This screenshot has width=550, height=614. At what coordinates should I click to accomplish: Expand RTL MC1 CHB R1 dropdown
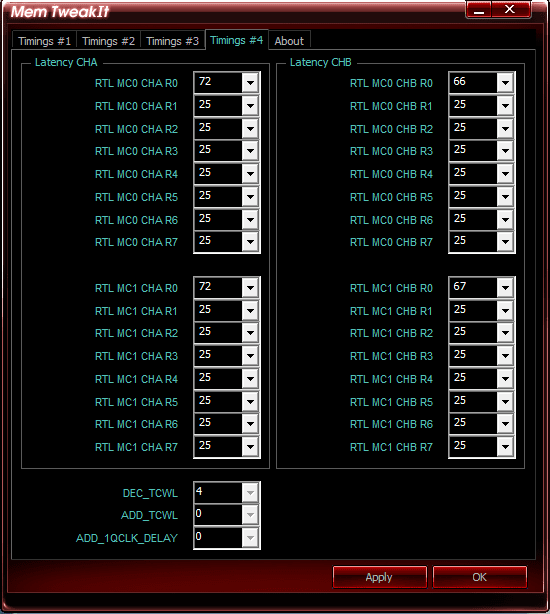tap(505, 311)
